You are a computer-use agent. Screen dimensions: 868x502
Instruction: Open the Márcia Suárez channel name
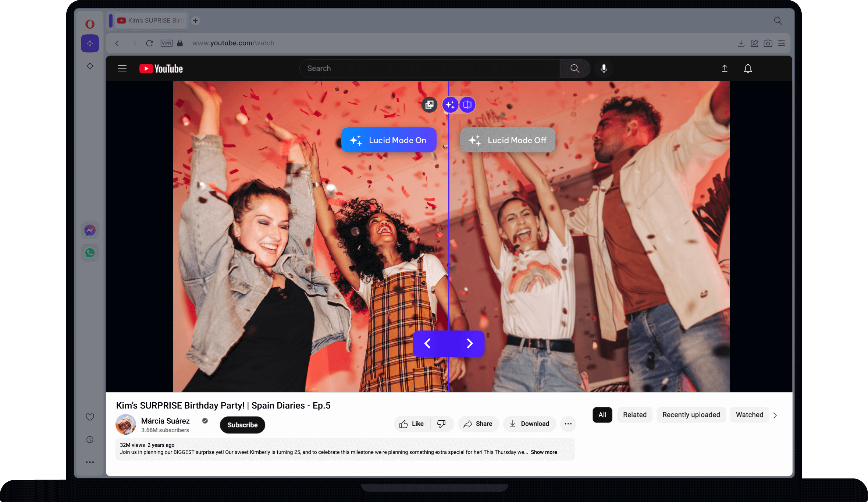(x=166, y=421)
